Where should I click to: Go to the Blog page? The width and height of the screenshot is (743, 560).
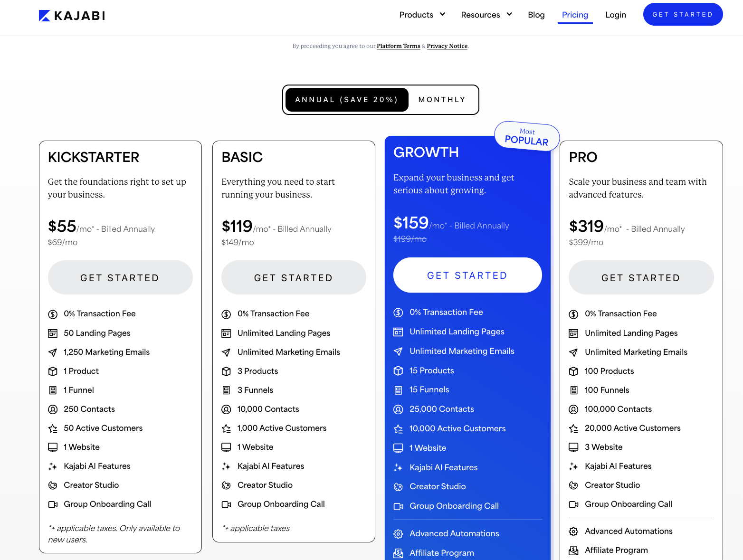pyautogui.click(x=536, y=15)
